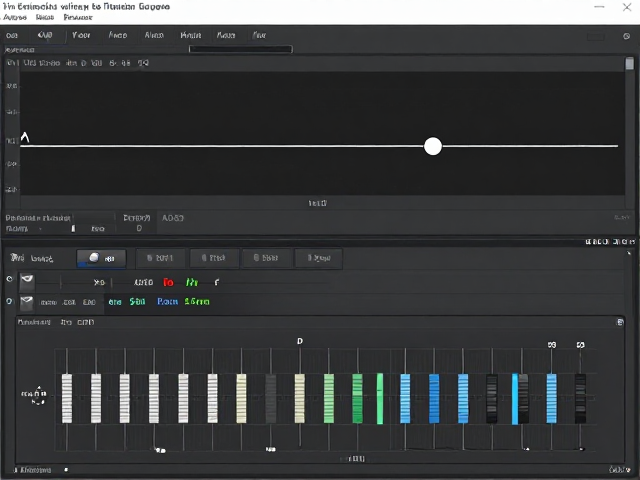Image resolution: width=640 pixels, height=480 pixels.
Task: Click the blue label in the second track row
Action: 167,302
